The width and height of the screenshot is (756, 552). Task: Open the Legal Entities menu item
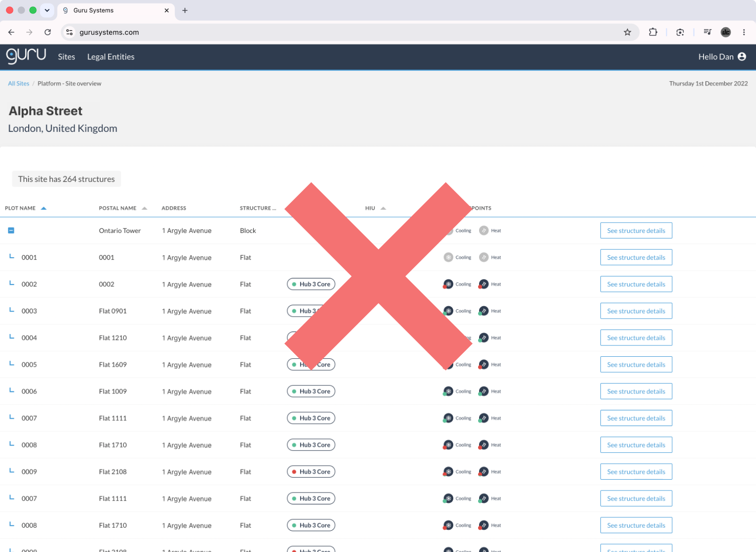[x=111, y=56]
